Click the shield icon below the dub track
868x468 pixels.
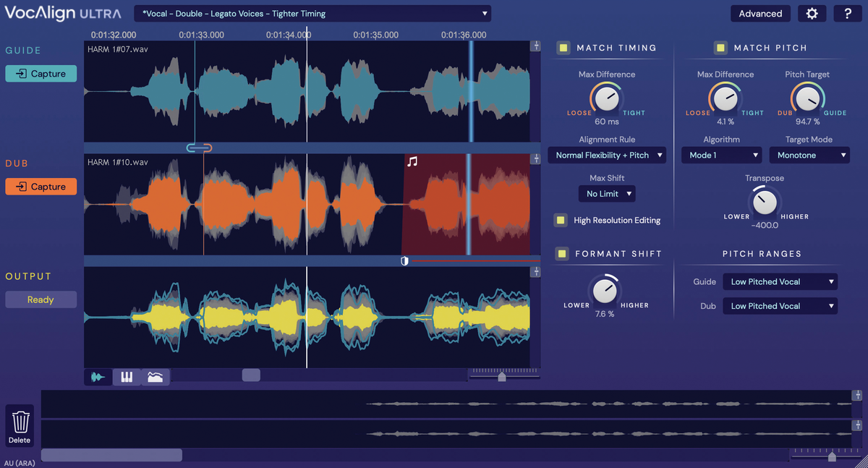coord(404,260)
